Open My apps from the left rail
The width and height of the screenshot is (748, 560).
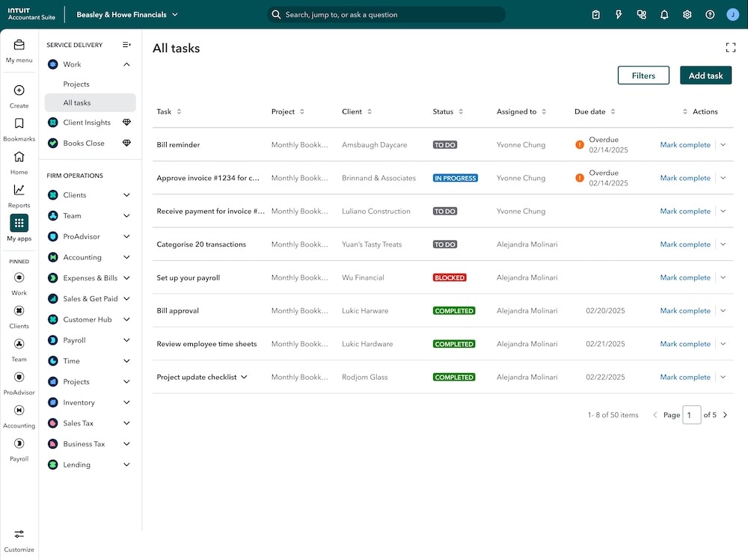point(18,224)
